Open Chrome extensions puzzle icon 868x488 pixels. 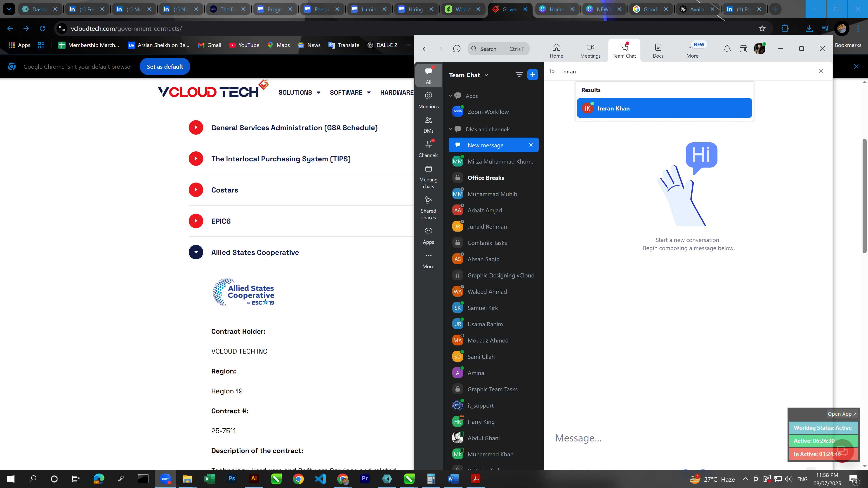pos(785,29)
